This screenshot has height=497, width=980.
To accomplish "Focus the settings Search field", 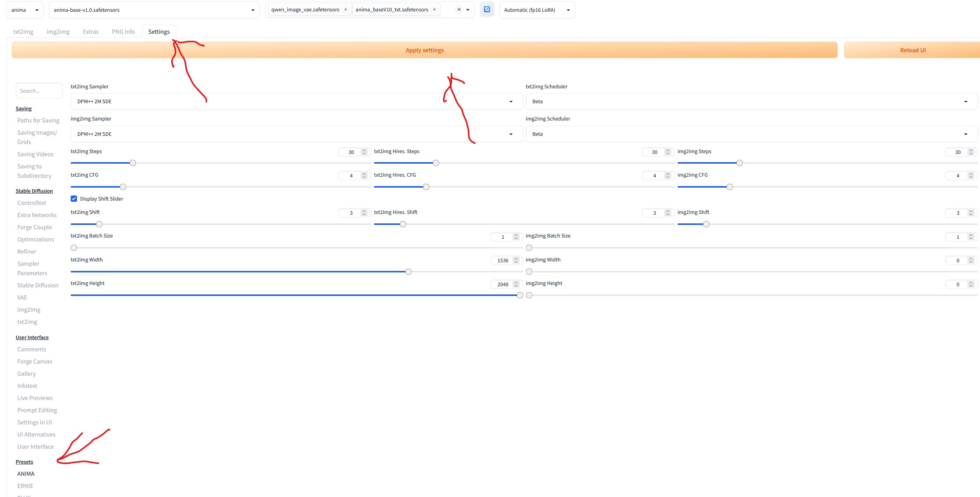I will click(39, 91).
